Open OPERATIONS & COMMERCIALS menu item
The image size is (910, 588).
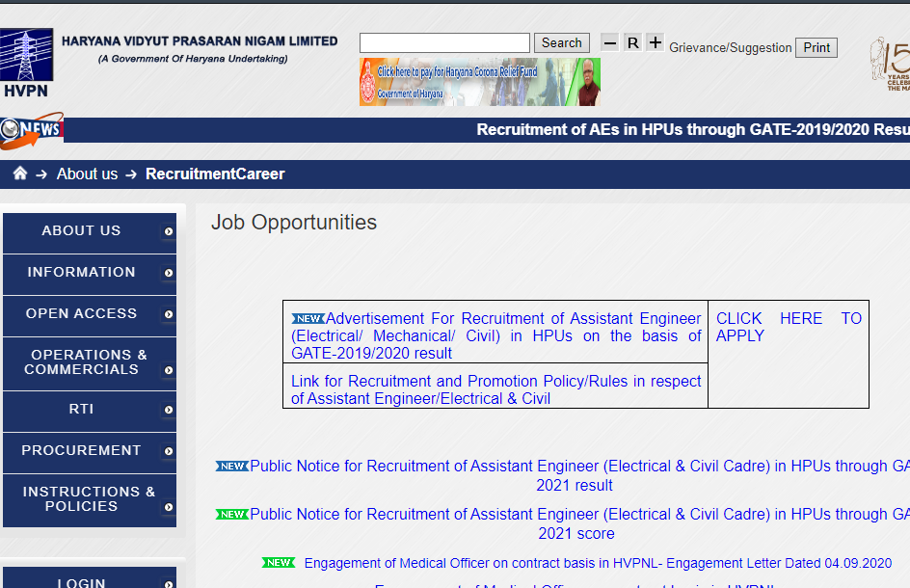(90, 363)
